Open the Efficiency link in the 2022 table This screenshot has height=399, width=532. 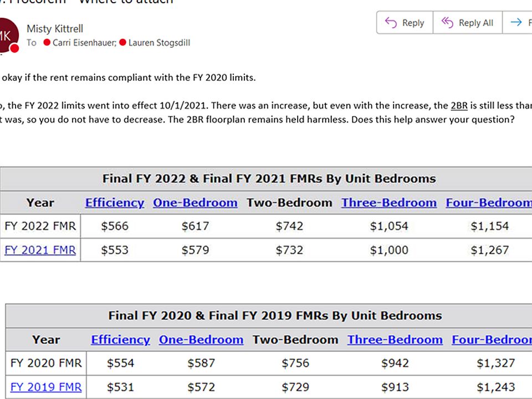click(x=115, y=203)
